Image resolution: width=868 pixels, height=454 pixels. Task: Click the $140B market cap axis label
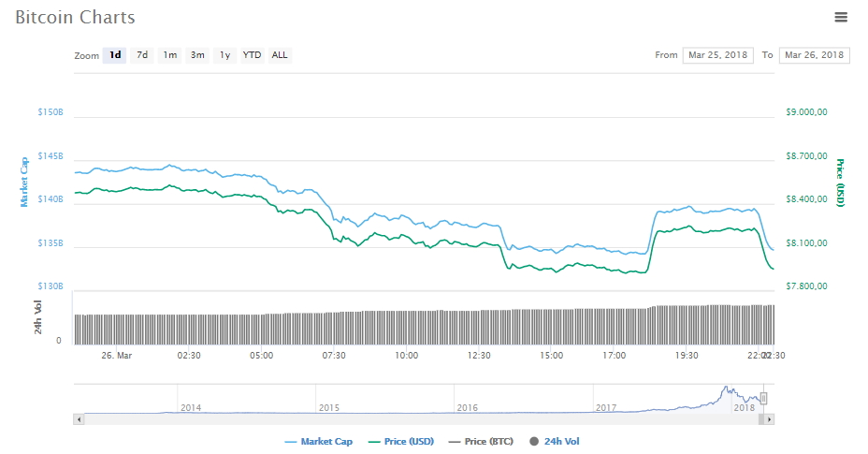click(x=51, y=199)
